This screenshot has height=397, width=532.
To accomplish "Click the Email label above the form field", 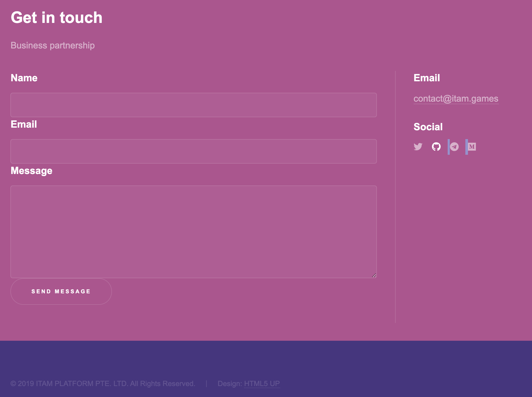I will 24,124.
